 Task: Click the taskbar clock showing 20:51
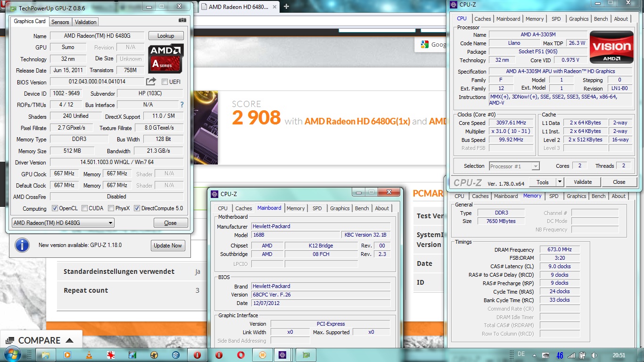618,355
